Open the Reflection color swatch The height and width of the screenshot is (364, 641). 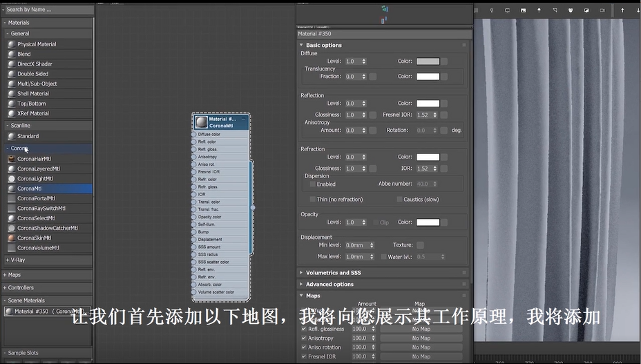428,104
